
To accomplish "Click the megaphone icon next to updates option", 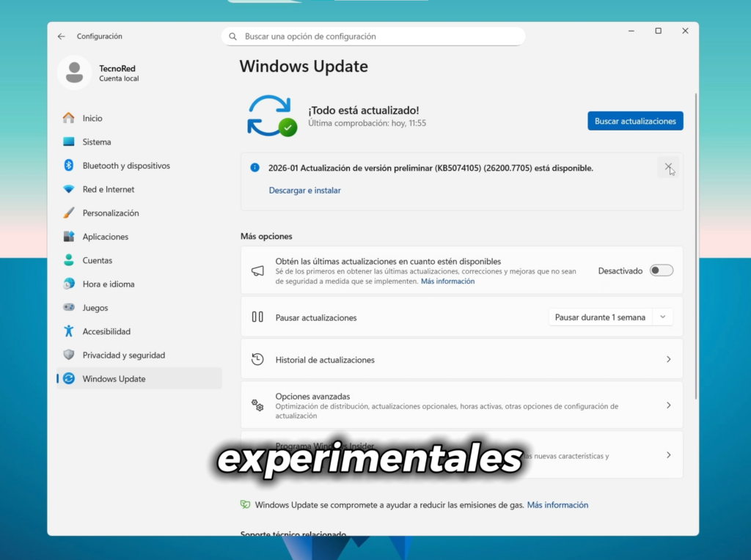I will tap(257, 270).
